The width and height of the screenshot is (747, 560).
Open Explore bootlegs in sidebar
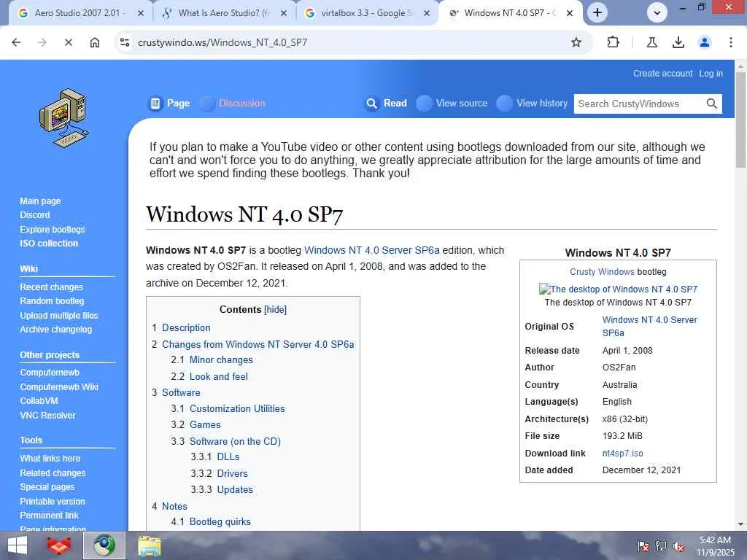[53, 229]
